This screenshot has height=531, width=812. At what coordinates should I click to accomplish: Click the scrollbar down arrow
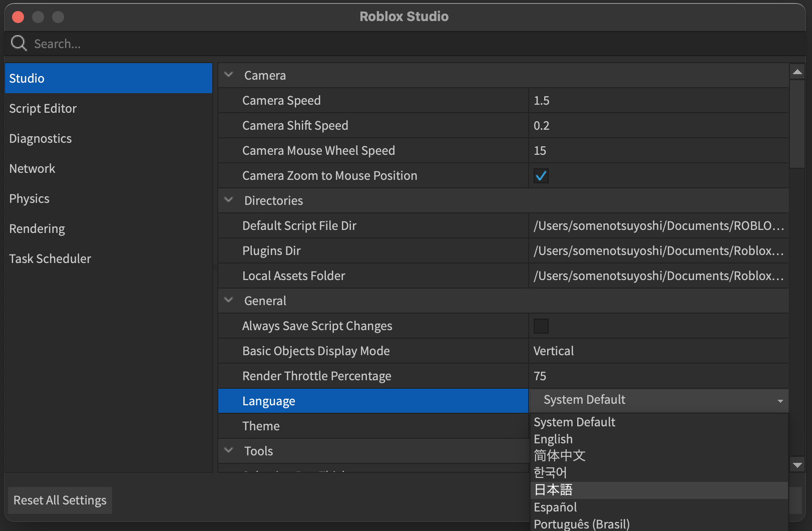pyautogui.click(x=797, y=464)
